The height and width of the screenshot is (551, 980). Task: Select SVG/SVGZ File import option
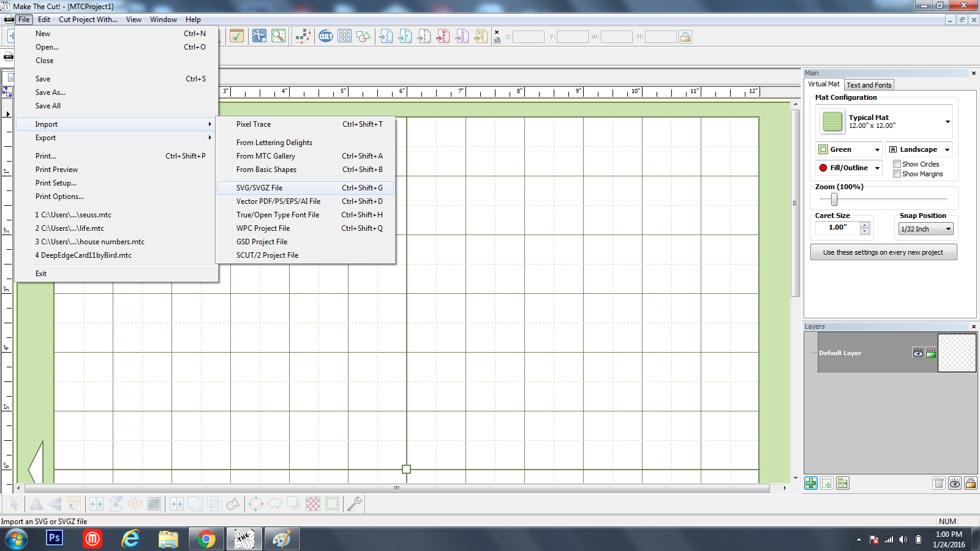pos(305,188)
